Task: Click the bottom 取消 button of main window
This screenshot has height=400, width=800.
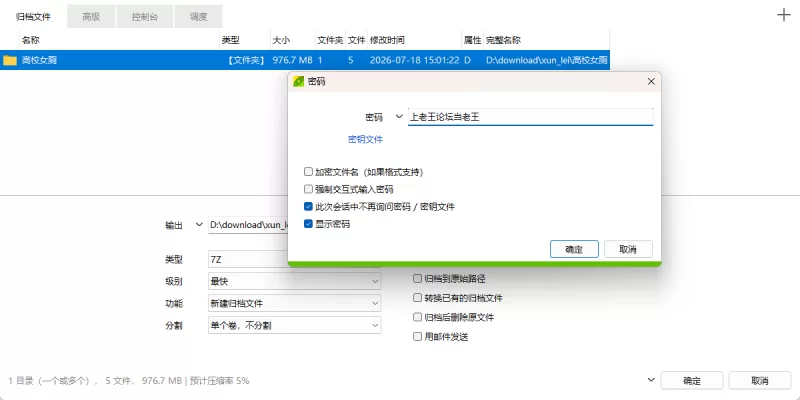Action: click(x=760, y=381)
